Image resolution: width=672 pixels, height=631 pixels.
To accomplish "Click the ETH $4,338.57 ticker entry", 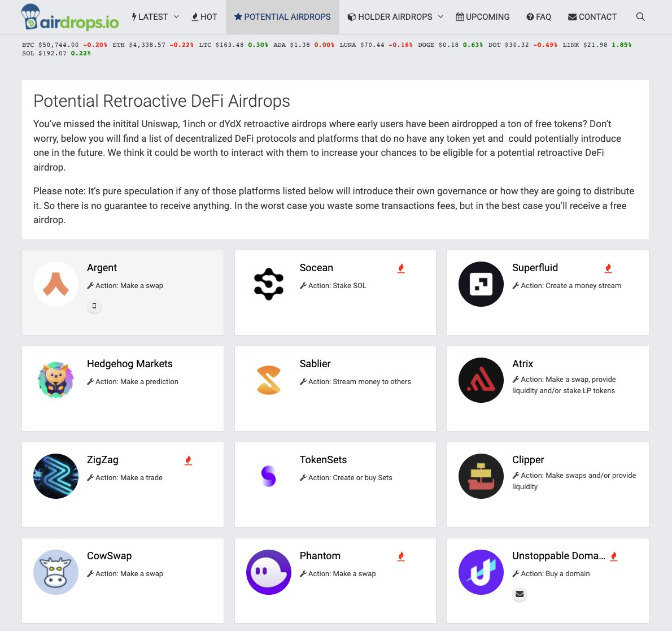I will pyautogui.click(x=153, y=45).
